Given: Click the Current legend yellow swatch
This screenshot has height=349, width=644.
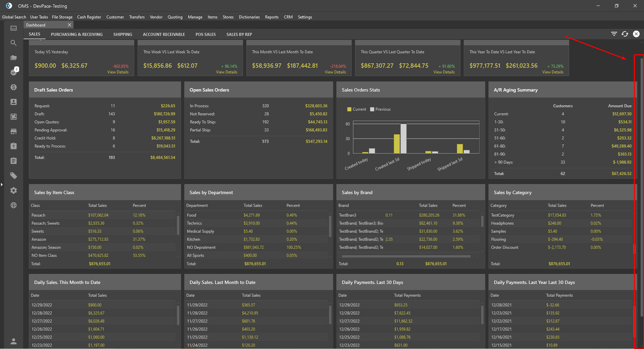Looking at the screenshot, I should coord(349,109).
